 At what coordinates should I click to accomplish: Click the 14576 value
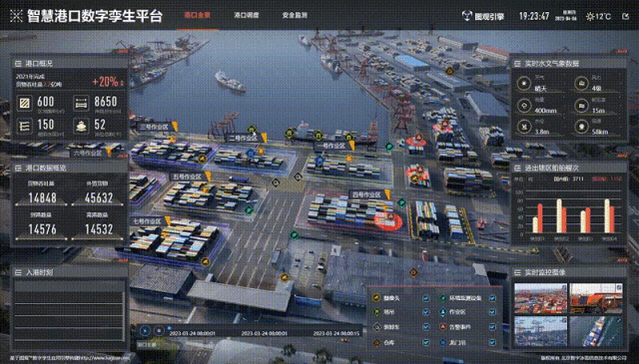pos(42,229)
